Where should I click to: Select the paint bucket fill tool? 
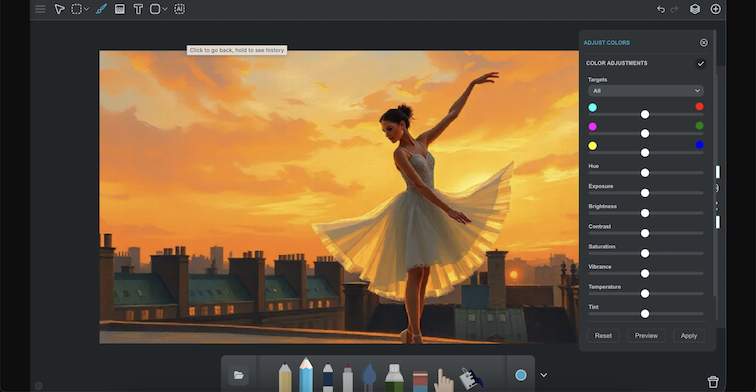[x=470, y=378]
